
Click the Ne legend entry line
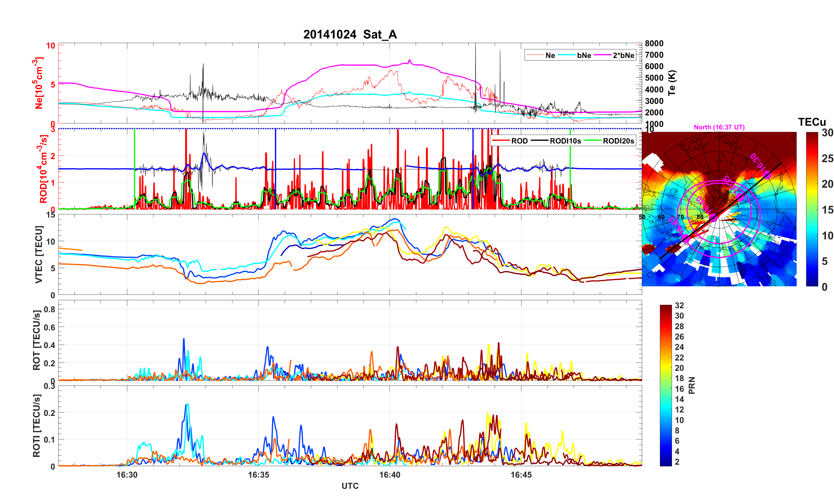[535, 55]
